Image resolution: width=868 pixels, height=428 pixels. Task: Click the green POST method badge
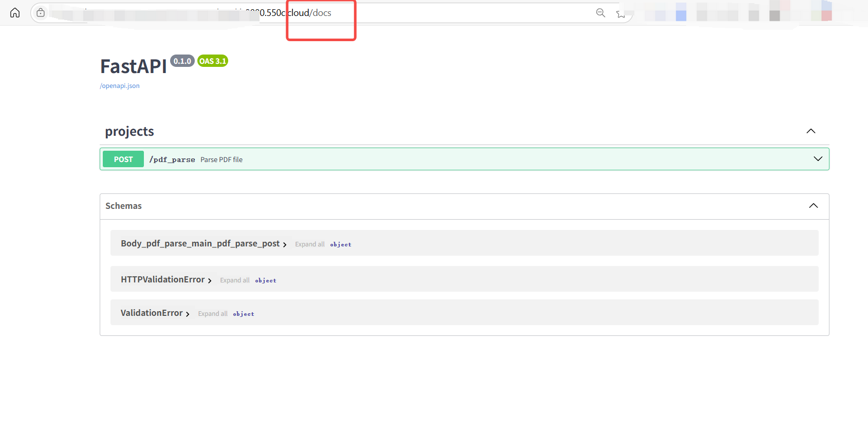(123, 159)
